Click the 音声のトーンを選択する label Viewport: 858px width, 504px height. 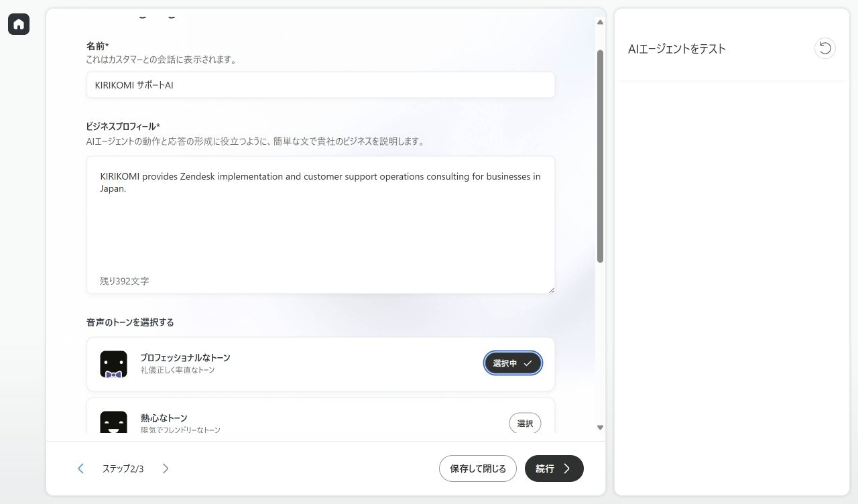pyautogui.click(x=130, y=322)
